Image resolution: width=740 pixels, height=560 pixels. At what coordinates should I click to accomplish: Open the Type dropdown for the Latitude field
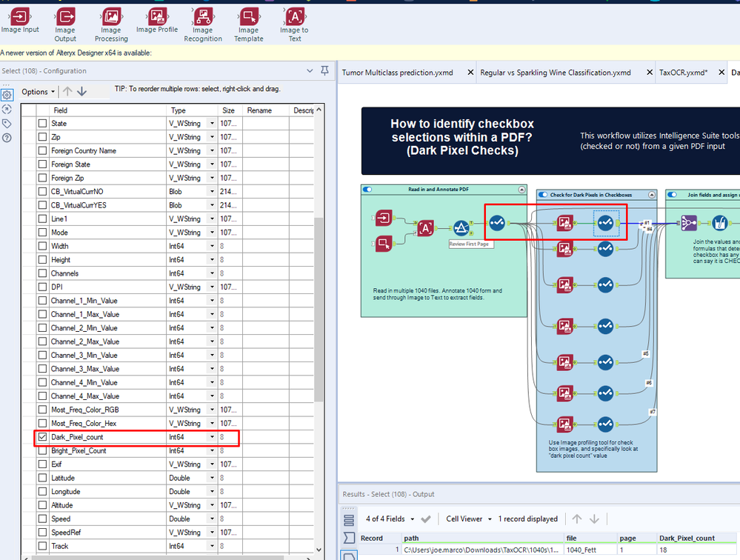click(x=212, y=478)
